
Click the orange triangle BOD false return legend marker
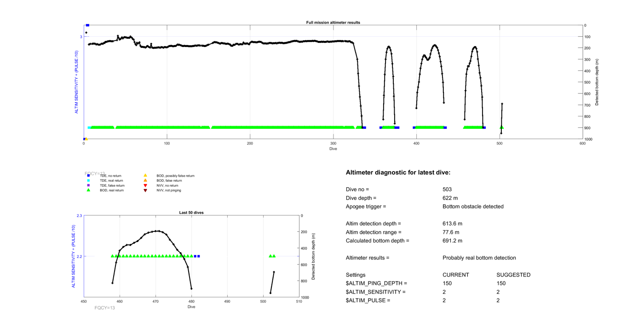[145, 181]
